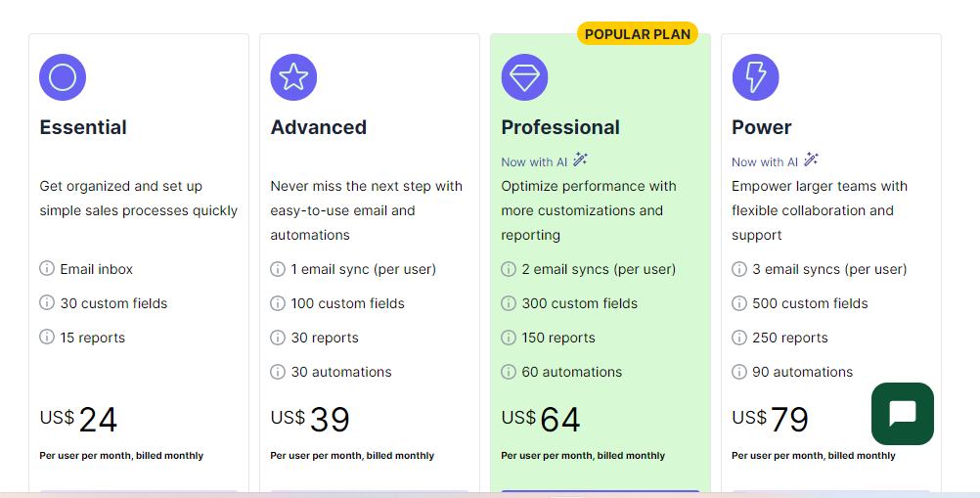Click info icon beside 250 reports
This screenshot has height=498, width=980.
(739, 338)
